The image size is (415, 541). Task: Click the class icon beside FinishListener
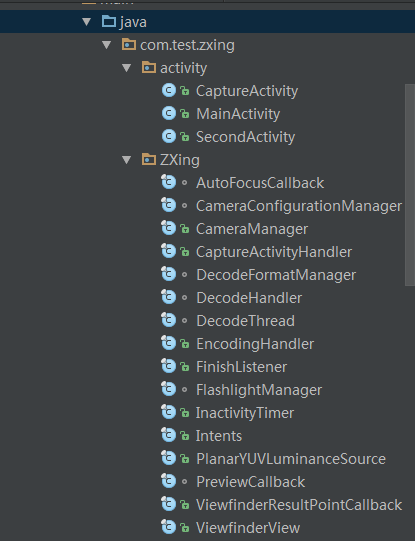[x=169, y=366]
